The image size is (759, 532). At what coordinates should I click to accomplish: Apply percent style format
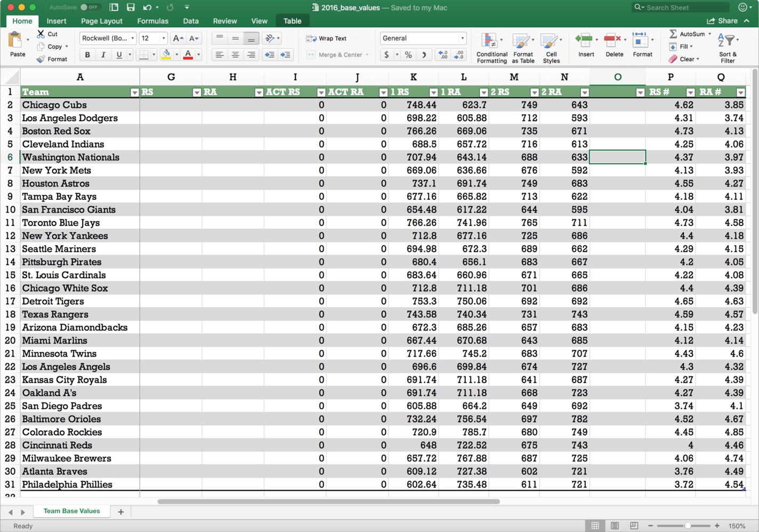click(408, 54)
